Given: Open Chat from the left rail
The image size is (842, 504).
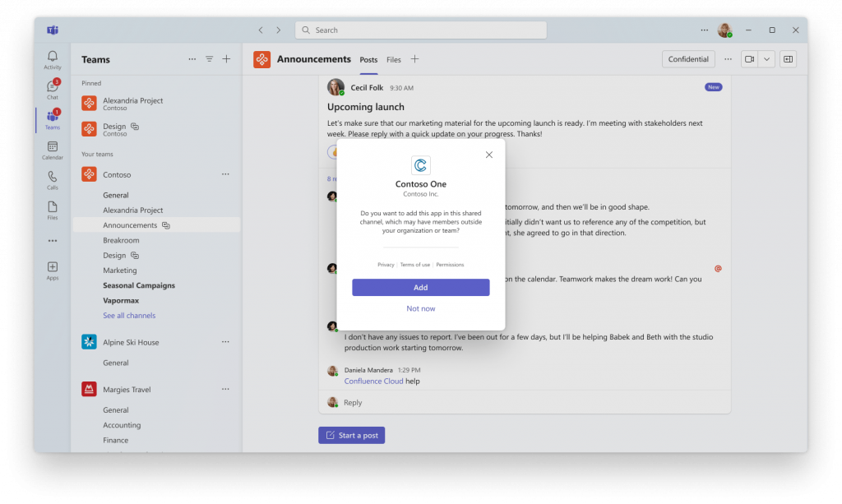Looking at the screenshot, I should coord(52,90).
